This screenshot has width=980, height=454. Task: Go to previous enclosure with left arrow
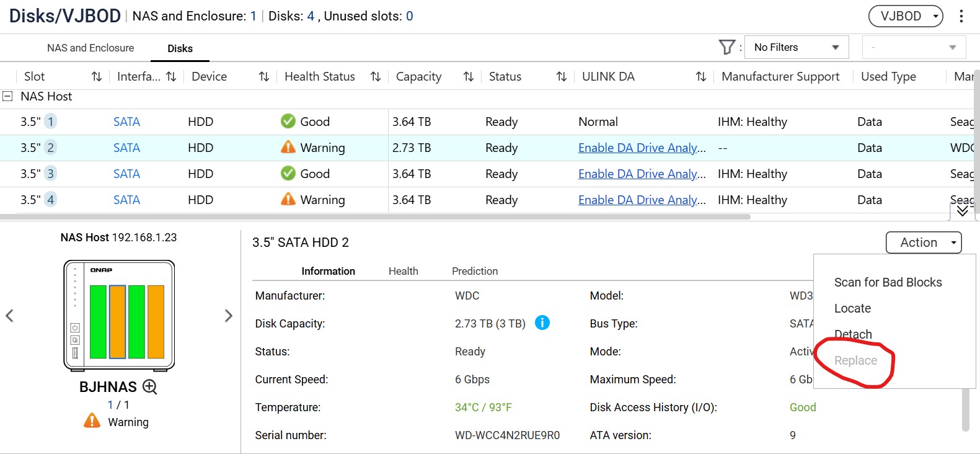(x=10, y=316)
